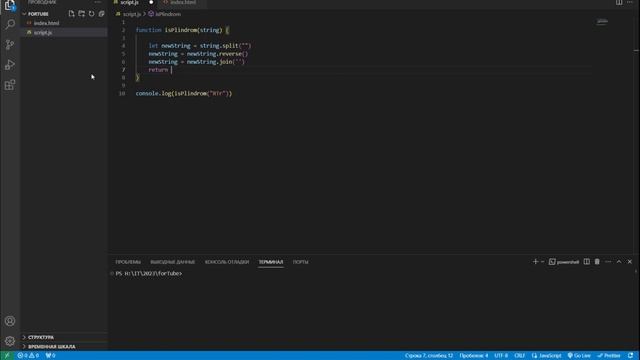Screen dimensions: 640x360
Task: Open the Extensions view
Action: coord(10,85)
